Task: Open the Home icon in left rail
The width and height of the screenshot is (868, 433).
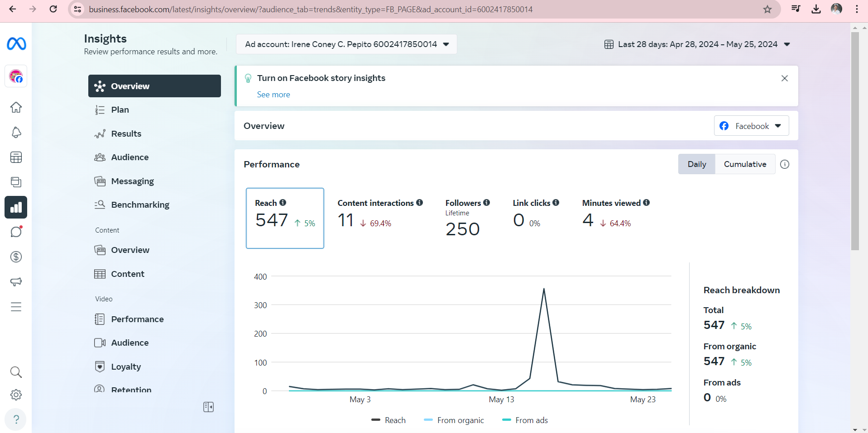Action: click(x=16, y=108)
